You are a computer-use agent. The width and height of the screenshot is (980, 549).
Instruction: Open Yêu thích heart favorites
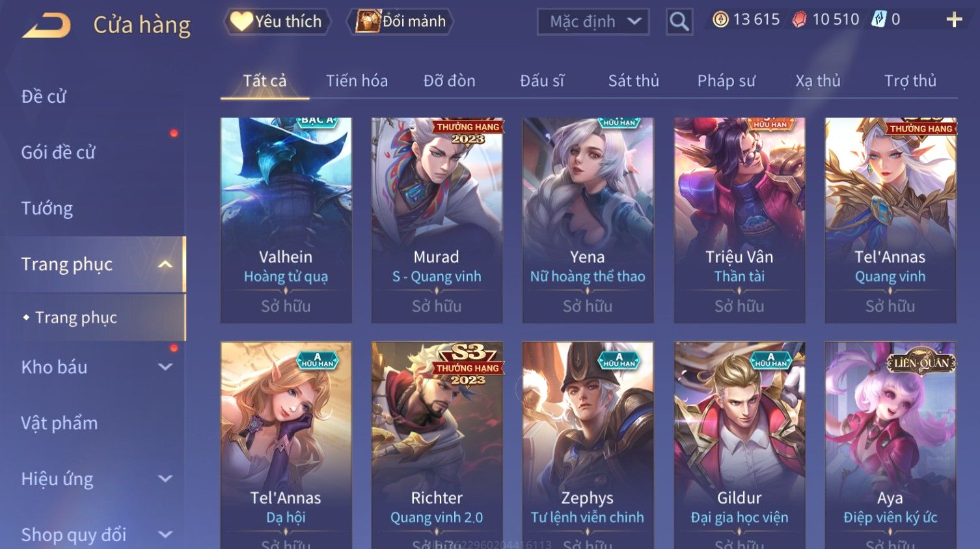(277, 21)
